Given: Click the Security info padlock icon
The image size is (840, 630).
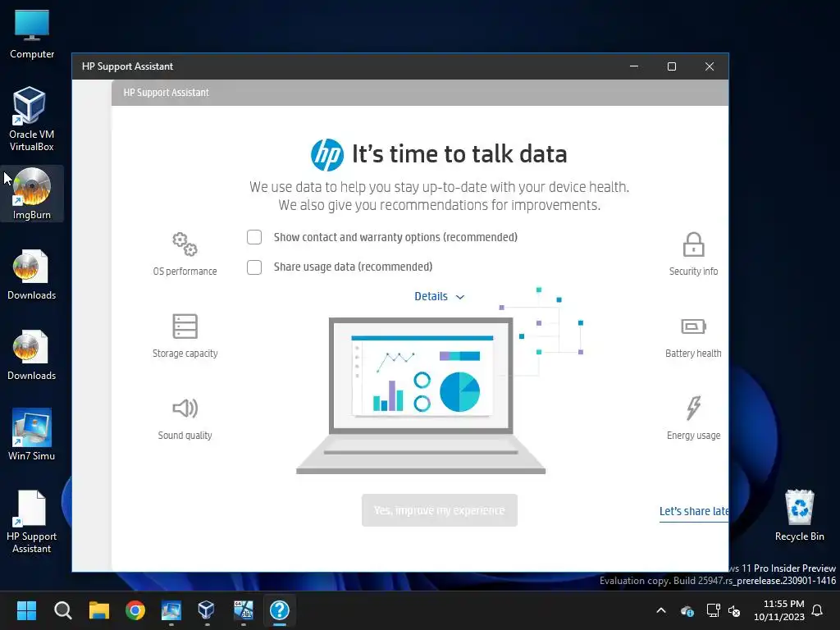Looking at the screenshot, I should click(693, 244).
